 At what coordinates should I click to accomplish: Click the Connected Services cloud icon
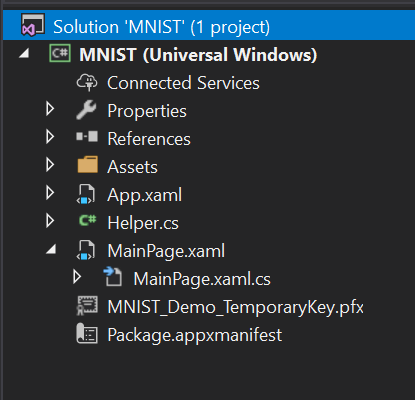[87, 82]
